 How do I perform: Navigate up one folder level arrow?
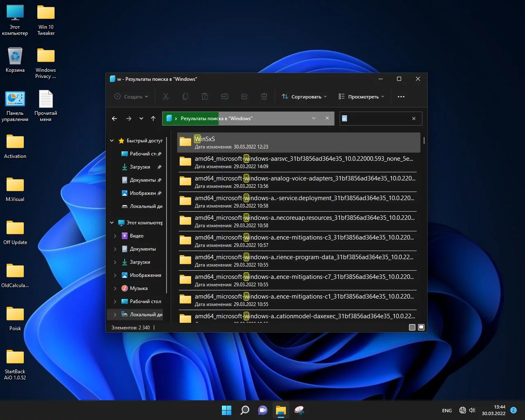tap(153, 119)
